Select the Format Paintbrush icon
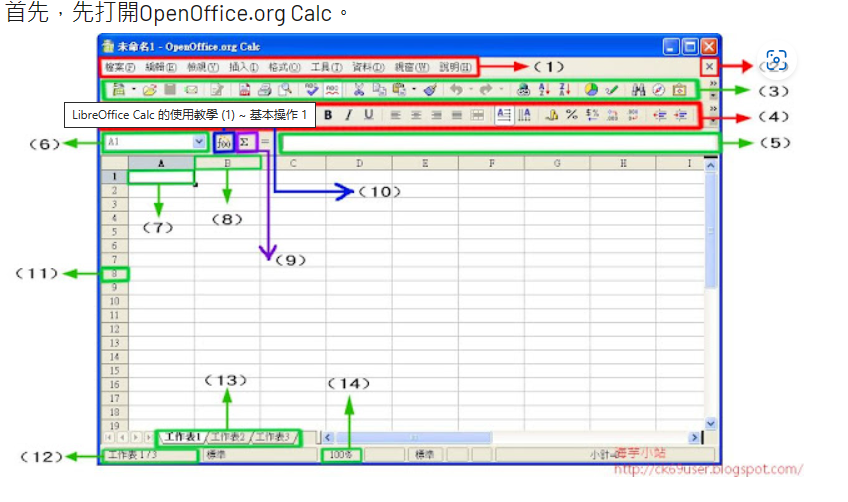848x502 pixels. [430, 90]
